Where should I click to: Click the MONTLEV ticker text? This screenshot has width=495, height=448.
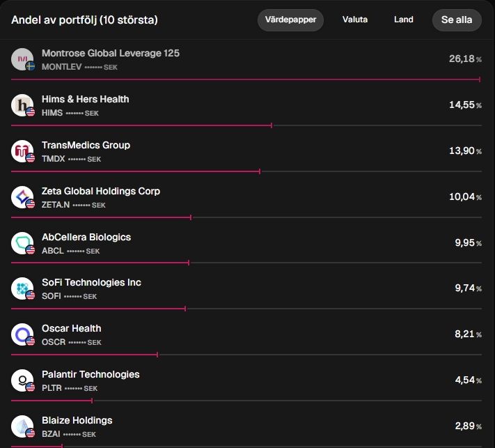[x=61, y=67]
